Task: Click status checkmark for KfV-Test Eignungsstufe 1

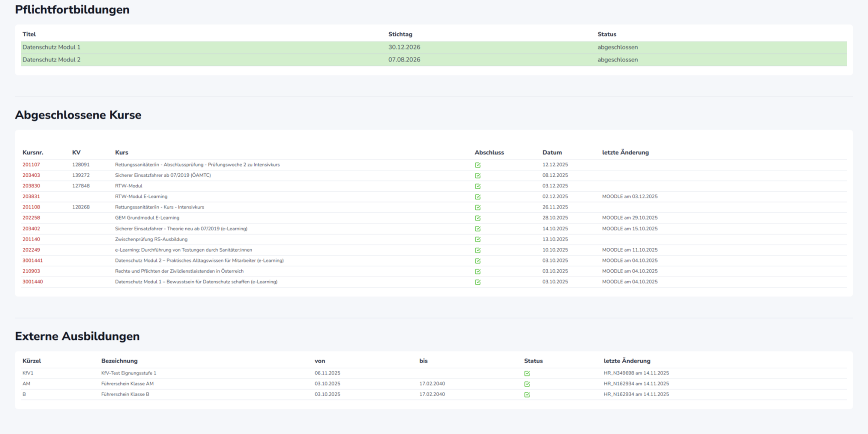Action: point(527,373)
